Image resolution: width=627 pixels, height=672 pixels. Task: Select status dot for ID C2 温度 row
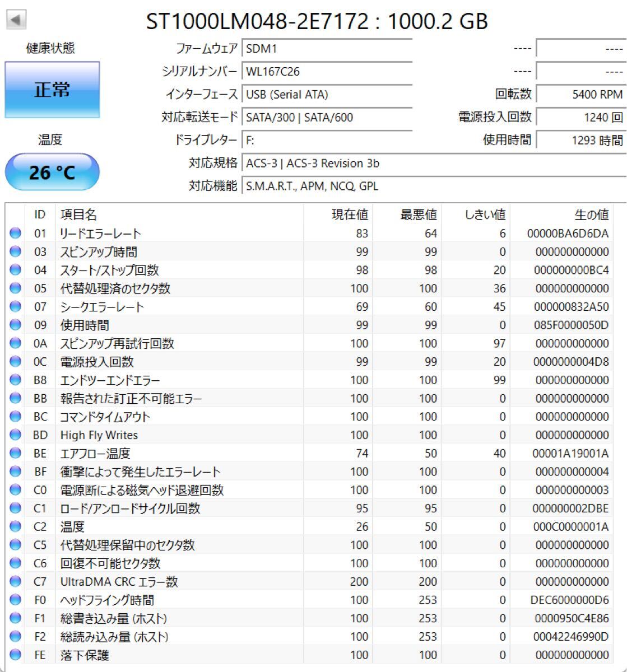pos(15,526)
